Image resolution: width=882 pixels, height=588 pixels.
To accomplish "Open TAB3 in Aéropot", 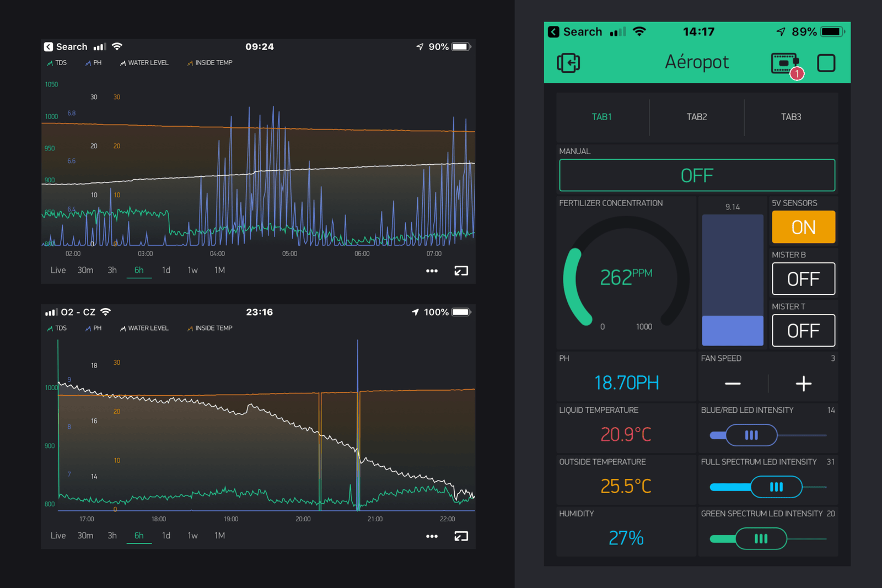I will (x=791, y=117).
